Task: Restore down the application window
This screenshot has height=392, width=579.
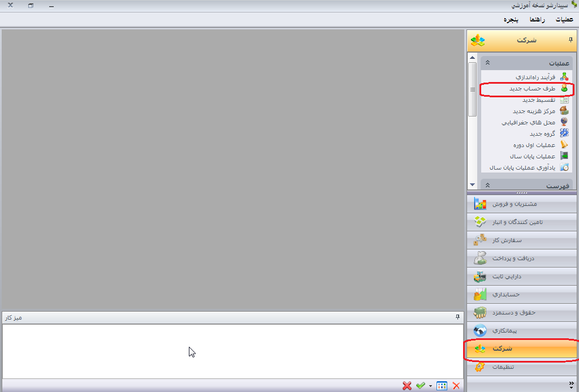Action: pos(31,6)
